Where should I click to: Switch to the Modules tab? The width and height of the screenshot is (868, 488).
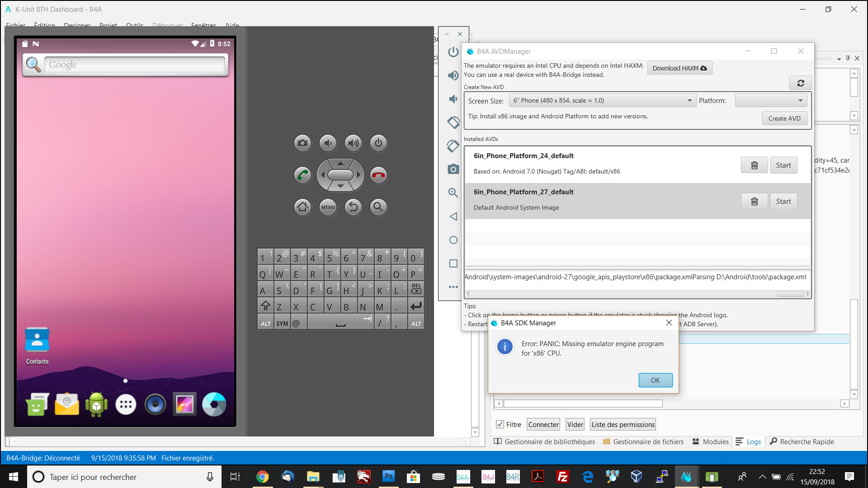point(711,442)
